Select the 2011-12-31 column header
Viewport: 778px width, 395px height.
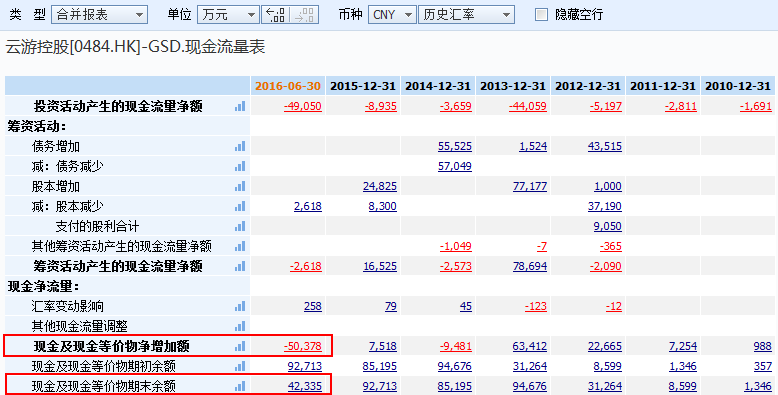tap(662, 86)
